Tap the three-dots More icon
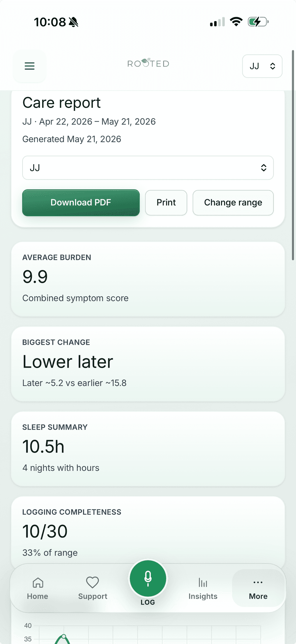 click(x=258, y=582)
